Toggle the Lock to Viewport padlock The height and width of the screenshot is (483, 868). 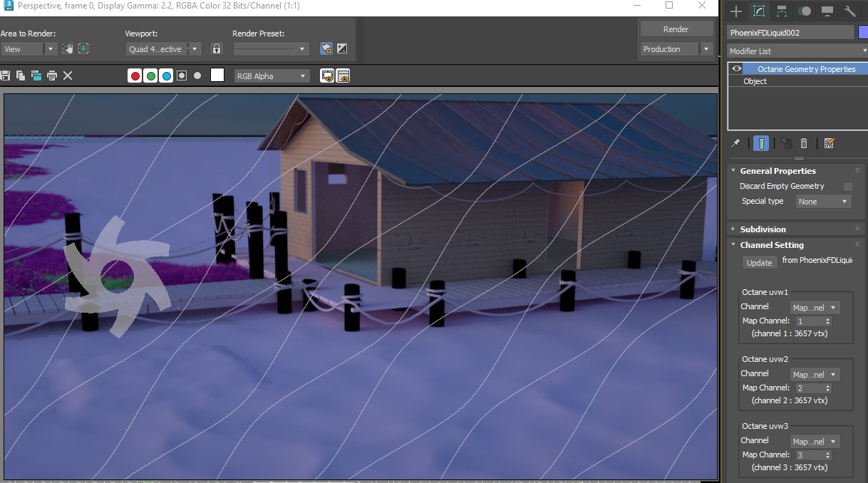(x=217, y=49)
